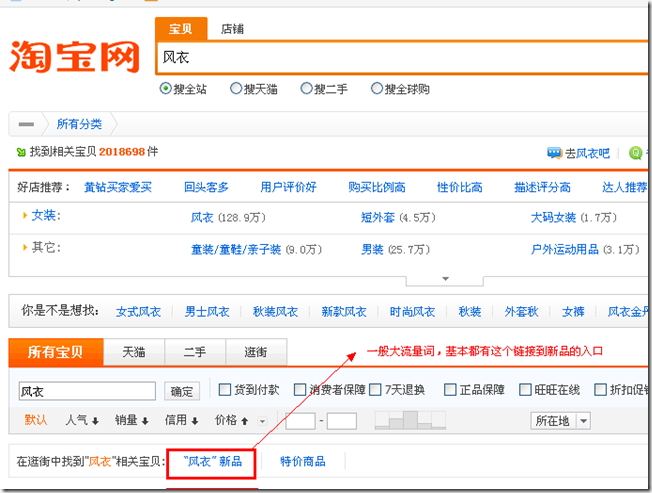Select the 搜二手 radio button
The height and width of the screenshot is (493, 652).
[306, 88]
